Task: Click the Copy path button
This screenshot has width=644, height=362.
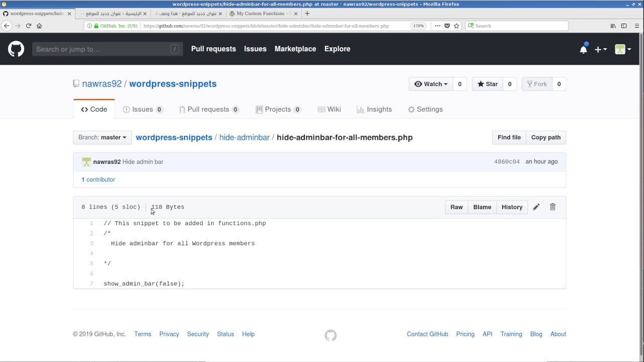Action: pos(546,137)
